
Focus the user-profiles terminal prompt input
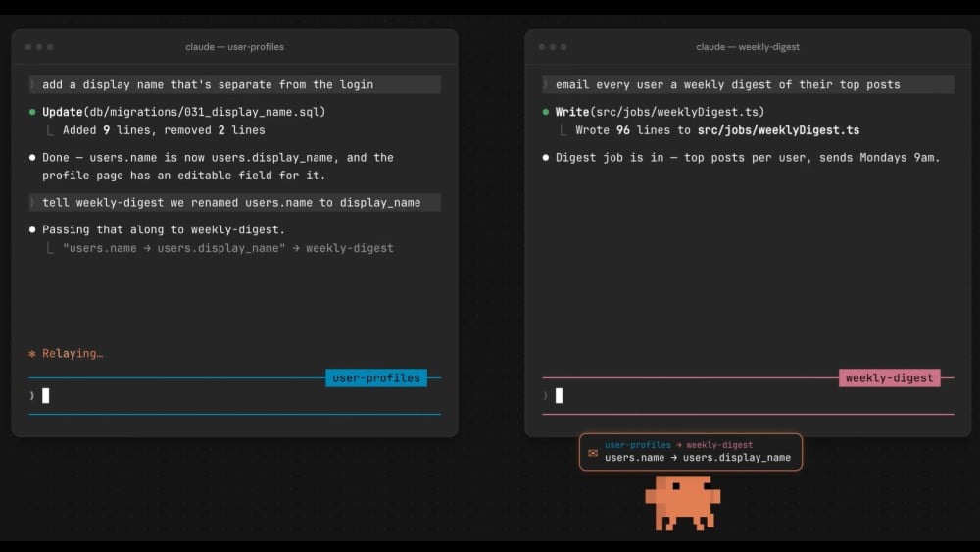tap(234, 396)
